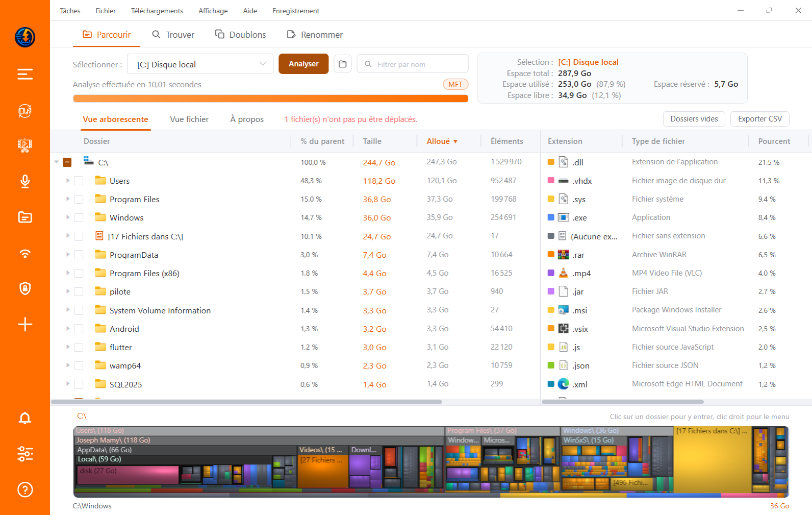Open the hamburger menu in the sidebar
812x515 pixels.
coord(25,75)
